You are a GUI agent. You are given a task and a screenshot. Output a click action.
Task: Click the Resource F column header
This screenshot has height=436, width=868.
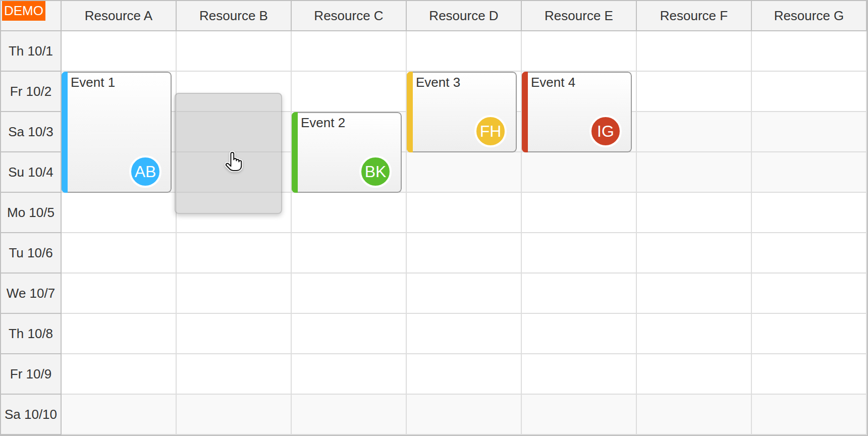coord(694,16)
